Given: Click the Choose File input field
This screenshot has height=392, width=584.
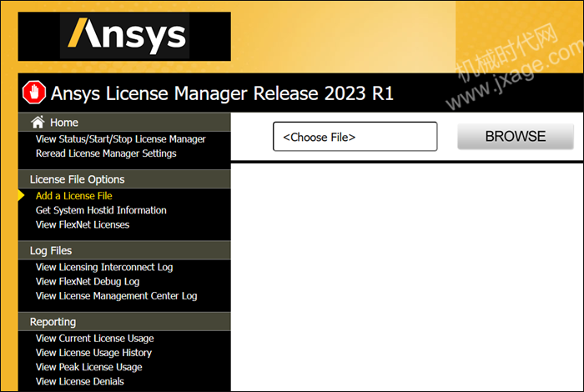Looking at the screenshot, I should pos(355,137).
